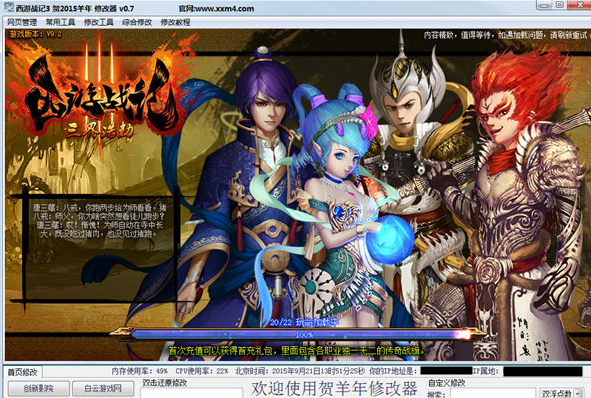The image size is (591, 398).
Task: Open the 常用工具 menu
Action: click(60, 22)
